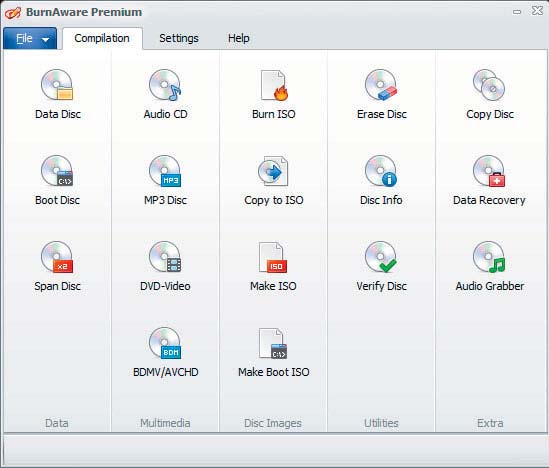This screenshot has width=549, height=468.
Task: Close the BurnAware Premium window
Action: coord(537,11)
